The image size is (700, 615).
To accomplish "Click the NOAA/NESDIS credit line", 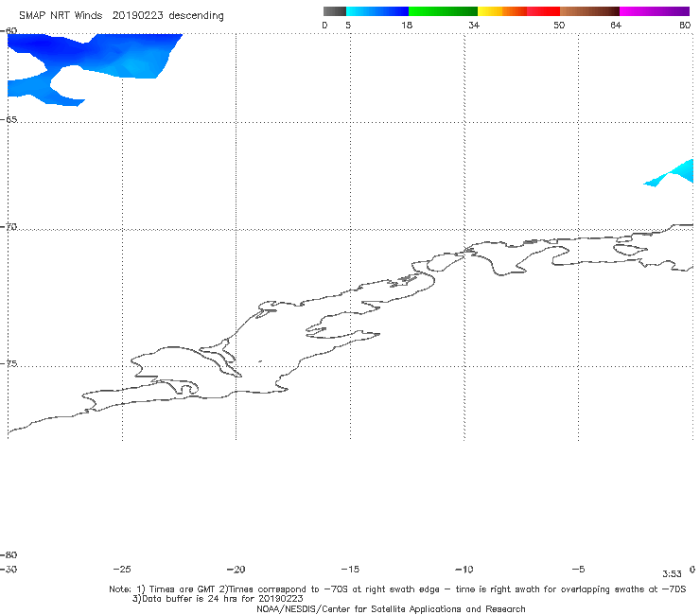I will 391,608.
